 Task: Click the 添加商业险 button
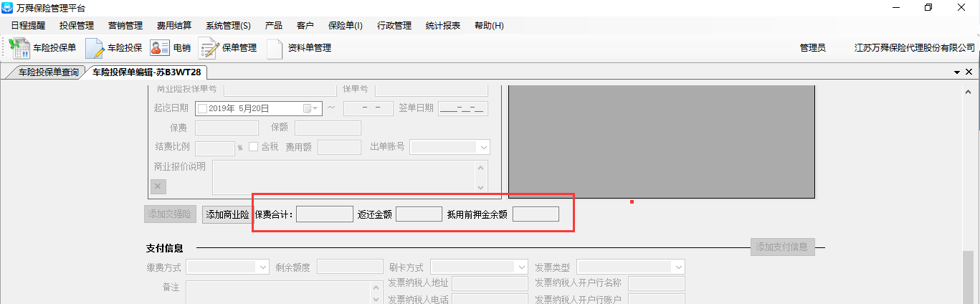[227, 214]
